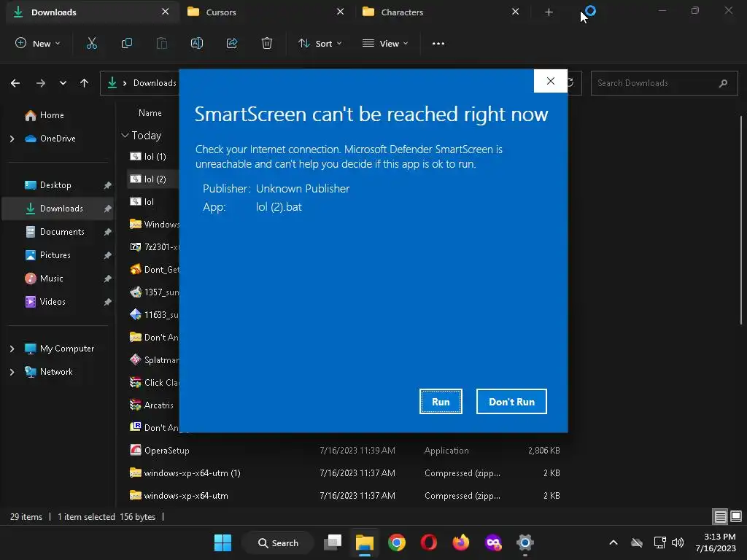
Task: Expand My Computer tree node
Action: pyautogui.click(x=12, y=349)
